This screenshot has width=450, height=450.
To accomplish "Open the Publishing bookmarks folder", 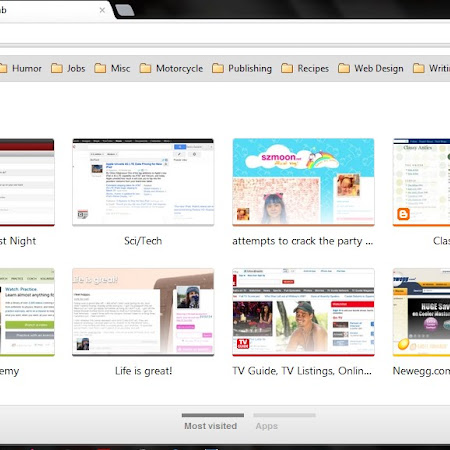I will [x=242, y=68].
